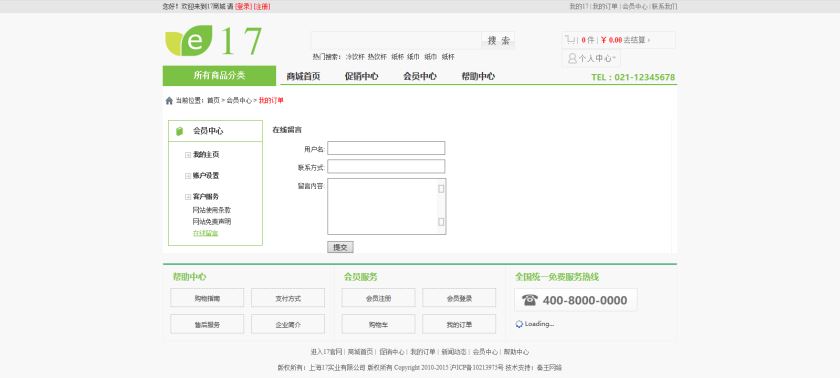Focus the 留言内容 text area

[386, 207]
